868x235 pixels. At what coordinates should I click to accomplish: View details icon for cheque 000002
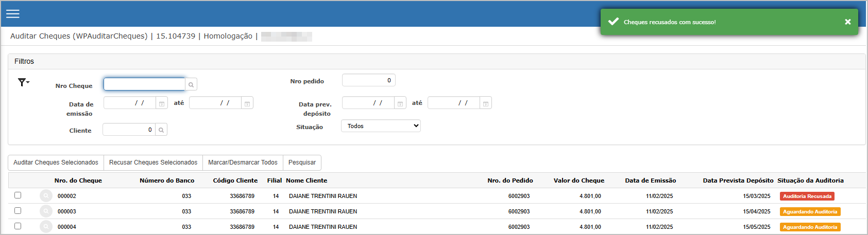[46, 196]
